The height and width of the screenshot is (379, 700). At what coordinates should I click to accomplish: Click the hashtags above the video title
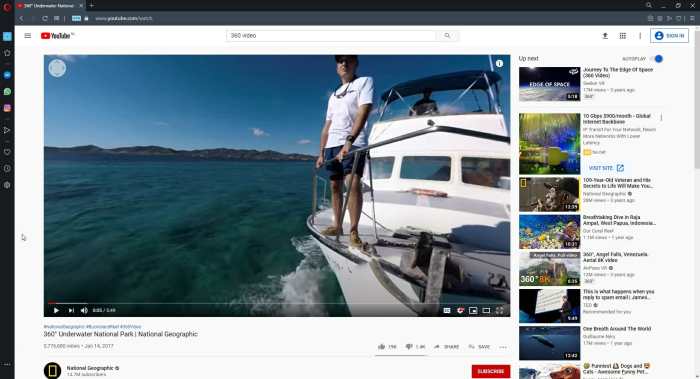[92, 327]
